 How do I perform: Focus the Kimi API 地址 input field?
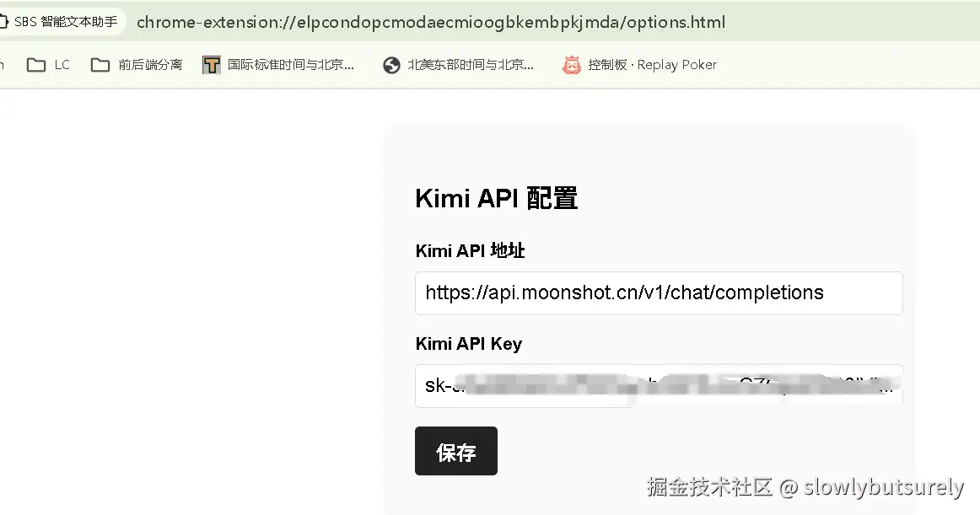click(x=659, y=293)
